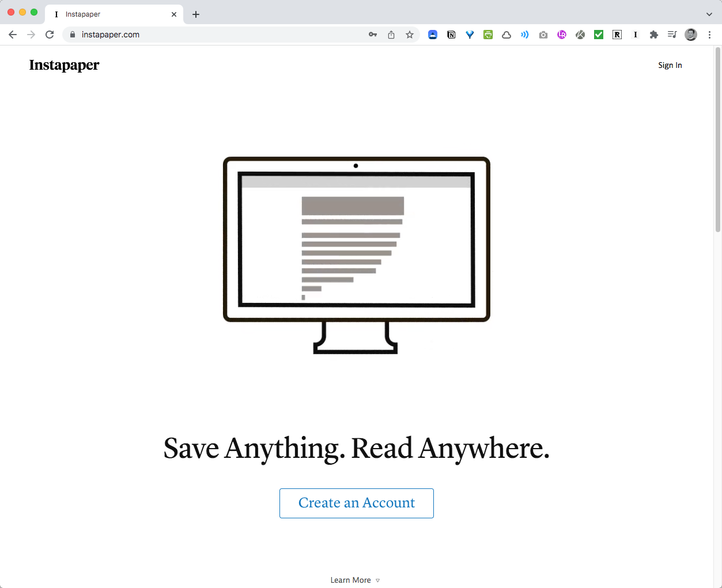The image size is (722, 588).
Task: Click the cloud outline extension icon
Action: (506, 35)
